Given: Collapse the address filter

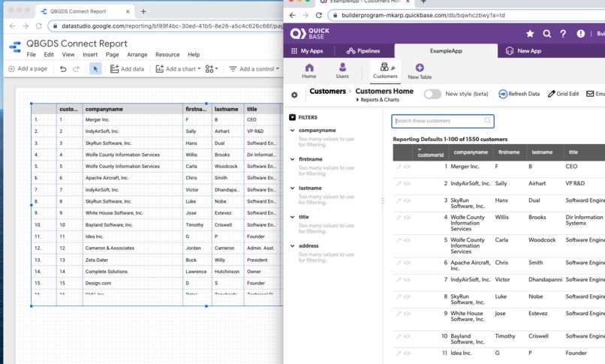Looking at the screenshot, I should [x=293, y=245].
